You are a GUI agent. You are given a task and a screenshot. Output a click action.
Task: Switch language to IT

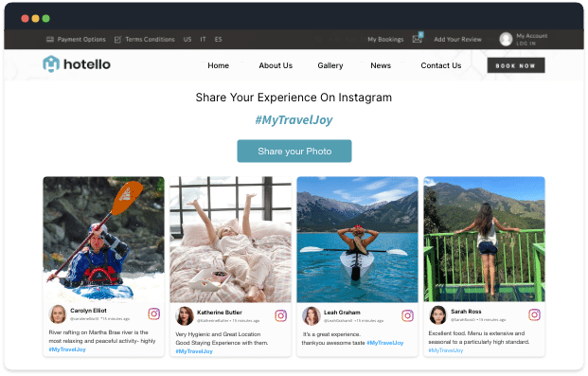203,40
